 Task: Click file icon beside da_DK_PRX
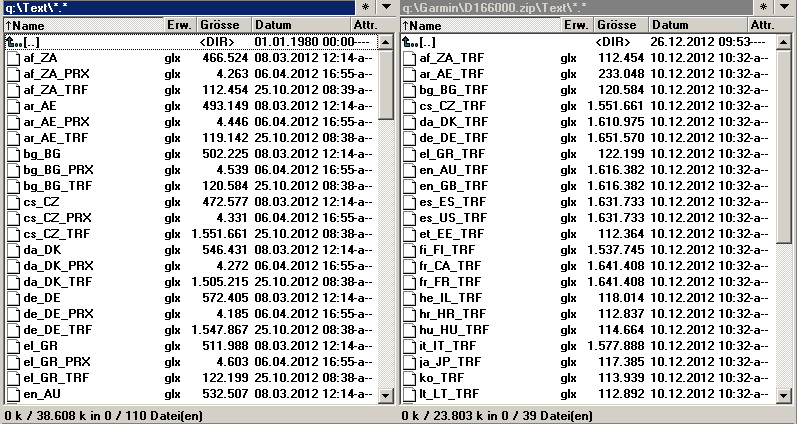14,266
